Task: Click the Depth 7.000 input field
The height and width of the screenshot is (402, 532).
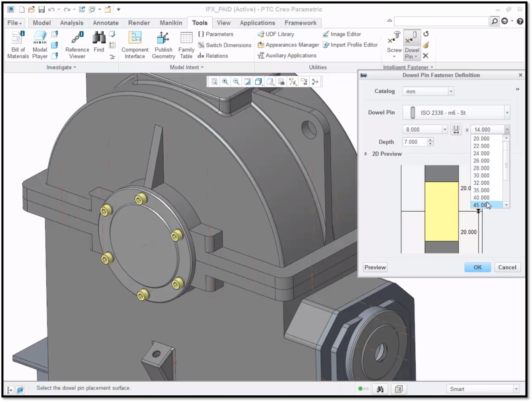Action: pos(415,142)
